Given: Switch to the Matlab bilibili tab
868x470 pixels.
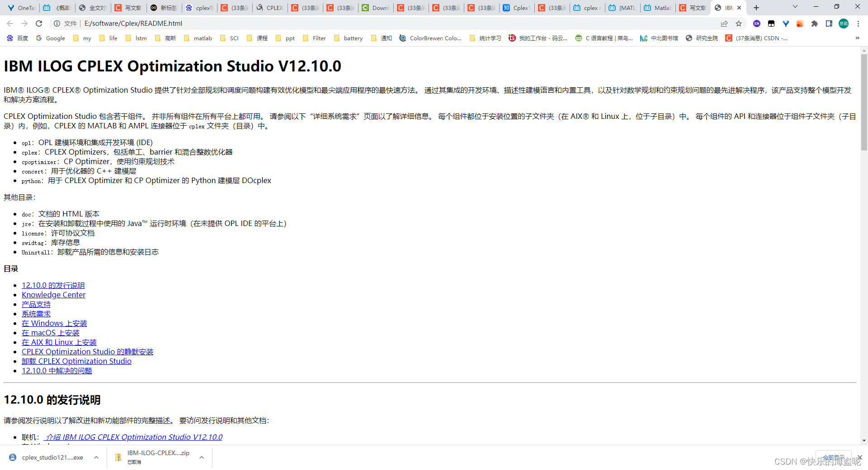Looking at the screenshot, I should coord(658,8).
